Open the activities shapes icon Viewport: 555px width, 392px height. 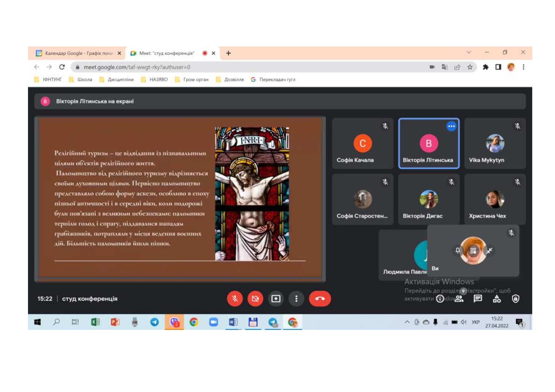497,299
